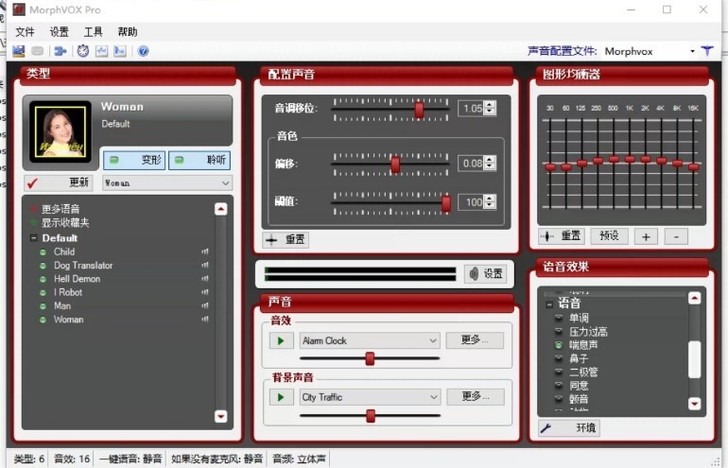Click the funnel filter icon beside Morphvox profile
Screen dimensions: 728x468
[x=707, y=51]
